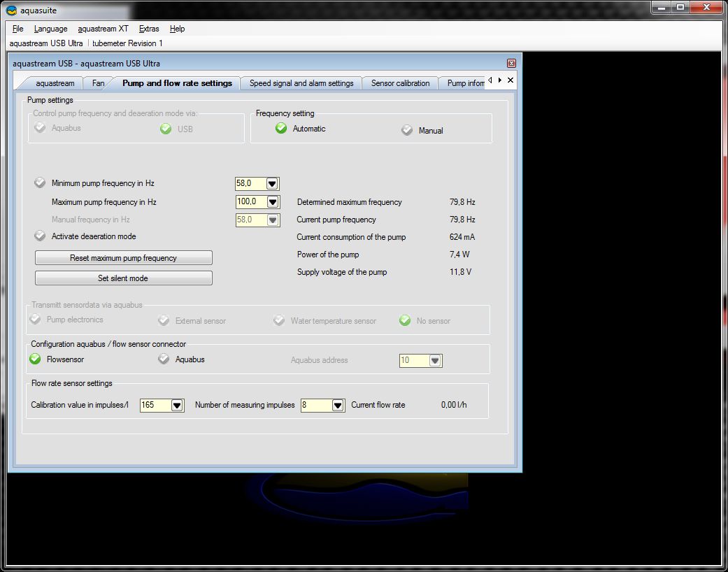Close the tab strip with the X icon
Screen dimensions: 728x572
[511, 80]
